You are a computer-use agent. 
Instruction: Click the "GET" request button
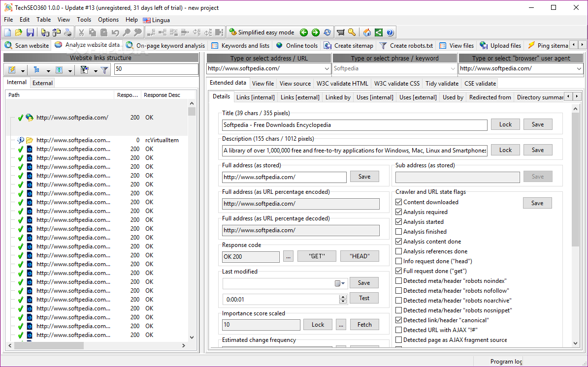click(x=317, y=256)
